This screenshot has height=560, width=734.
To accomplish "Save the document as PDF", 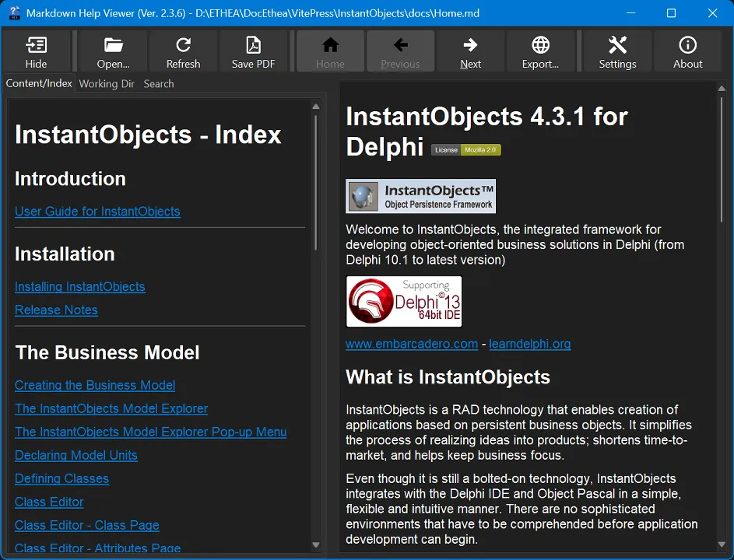I will (254, 51).
